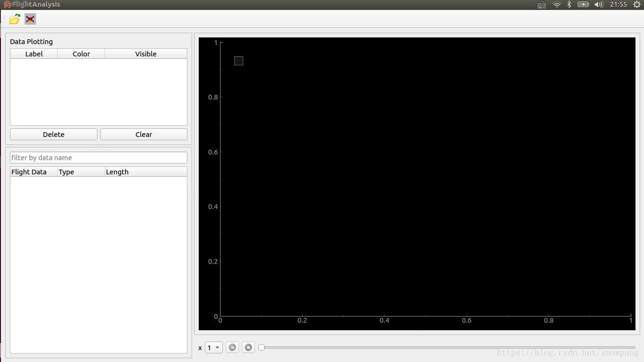Open the Bluetooth indicator menu
Image resolution: width=644 pixels, height=362 pixels.
pos(569,5)
